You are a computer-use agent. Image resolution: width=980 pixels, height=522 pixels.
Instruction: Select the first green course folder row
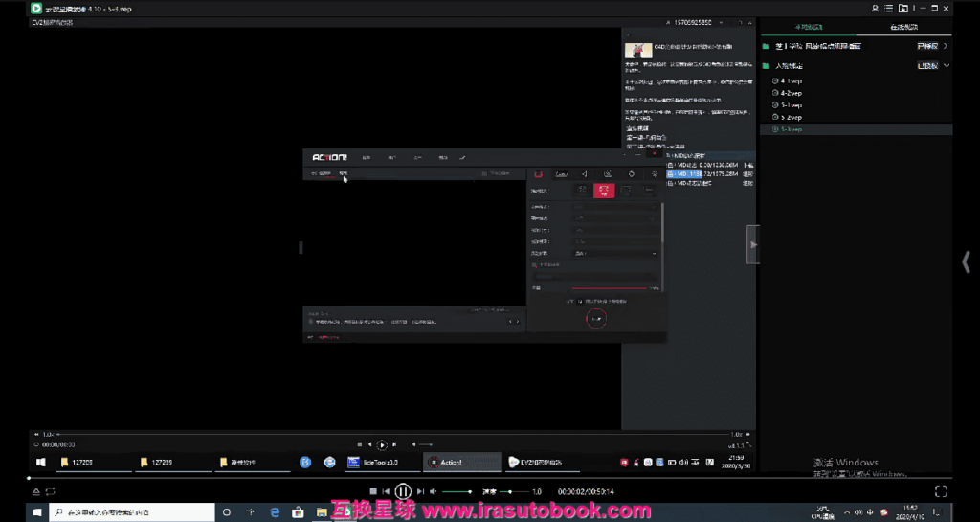click(857, 46)
